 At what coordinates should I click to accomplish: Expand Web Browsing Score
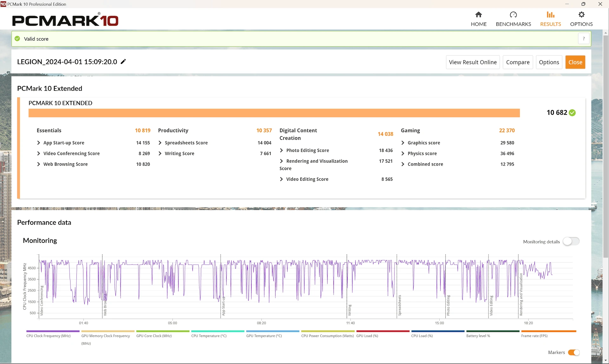pos(38,164)
